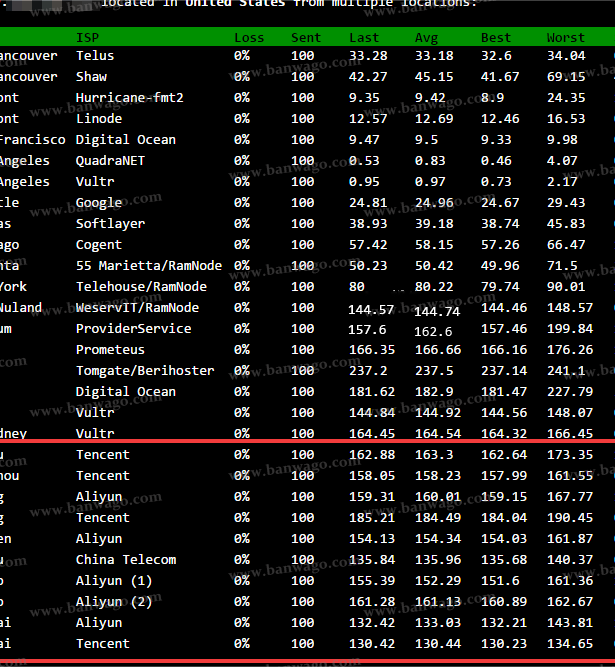This screenshot has width=615, height=667.
Task: Select the Aliyun (1) entry
Action: tap(114, 581)
